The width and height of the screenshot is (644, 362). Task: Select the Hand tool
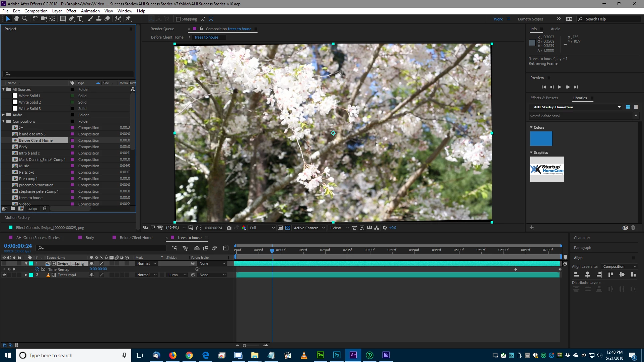coord(16,19)
